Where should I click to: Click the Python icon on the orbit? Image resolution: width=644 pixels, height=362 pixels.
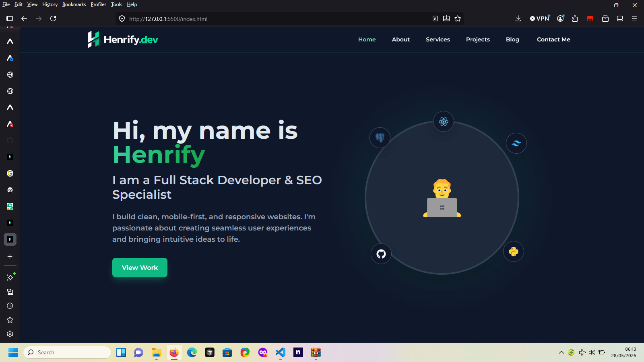[514, 251]
